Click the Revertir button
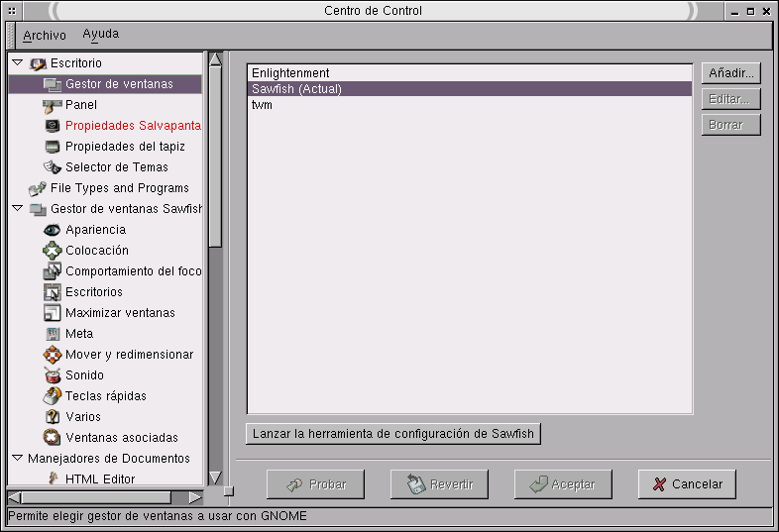The image size is (779, 532). (439, 484)
